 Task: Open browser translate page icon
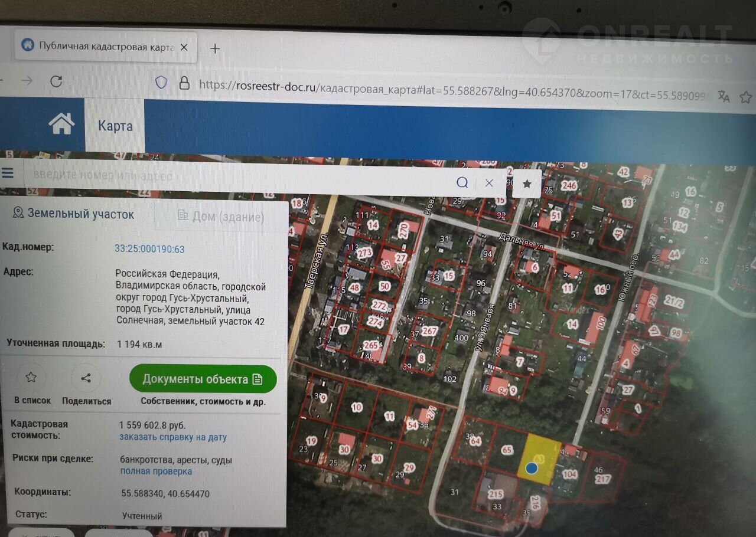pyautogui.click(x=724, y=97)
